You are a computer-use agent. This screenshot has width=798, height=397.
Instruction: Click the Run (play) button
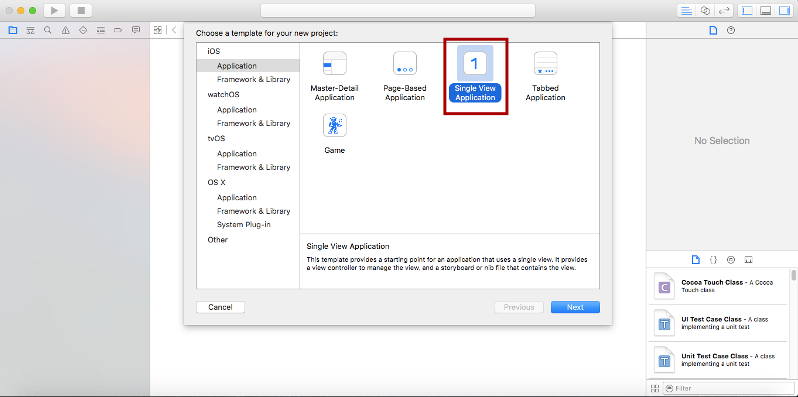click(x=54, y=10)
